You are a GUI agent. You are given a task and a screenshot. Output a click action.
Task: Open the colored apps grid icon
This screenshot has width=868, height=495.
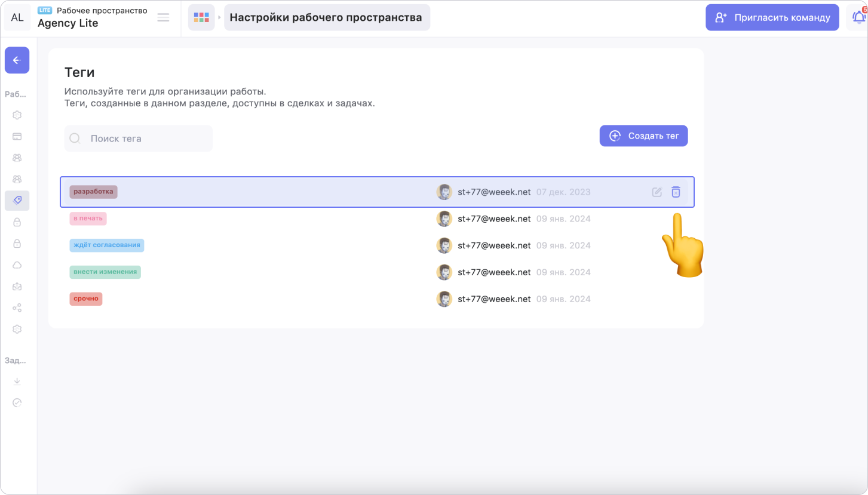coord(201,17)
